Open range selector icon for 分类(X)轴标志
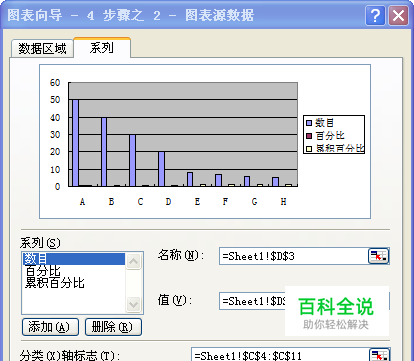This screenshot has height=361, width=414. (x=379, y=355)
